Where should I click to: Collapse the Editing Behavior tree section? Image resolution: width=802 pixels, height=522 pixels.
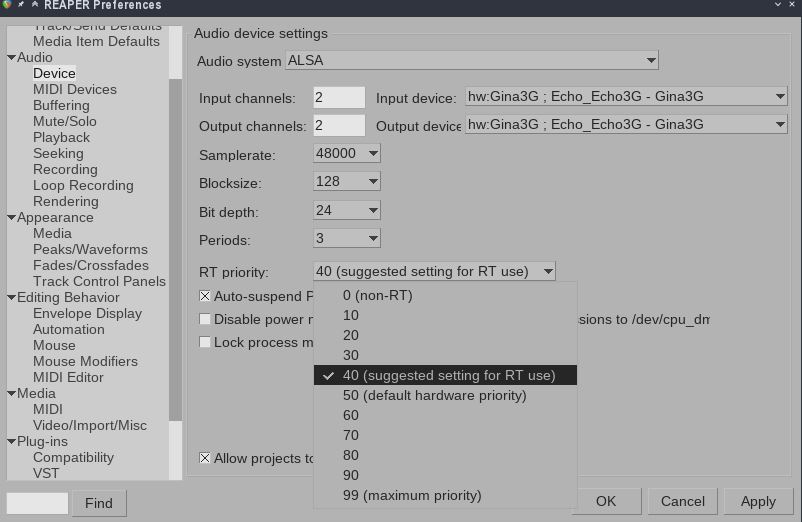point(11,298)
